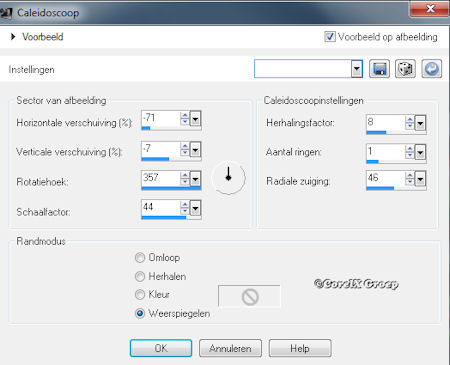450x365 pixels.
Task: Increase Aantal ringen with up arrow
Action: coord(410,149)
